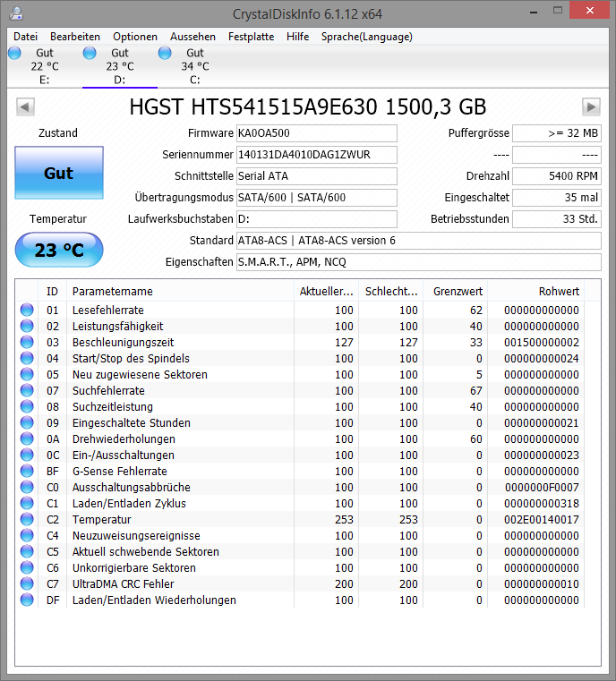Click status orb of Lesefehlerrate row
This screenshot has height=681, width=616.
(x=27, y=310)
